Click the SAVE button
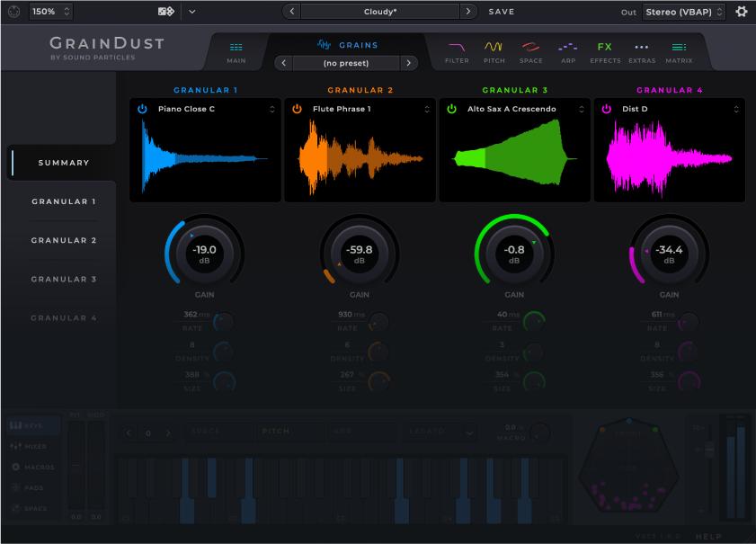Image resolution: width=756 pixels, height=544 pixels. click(501, 12)
